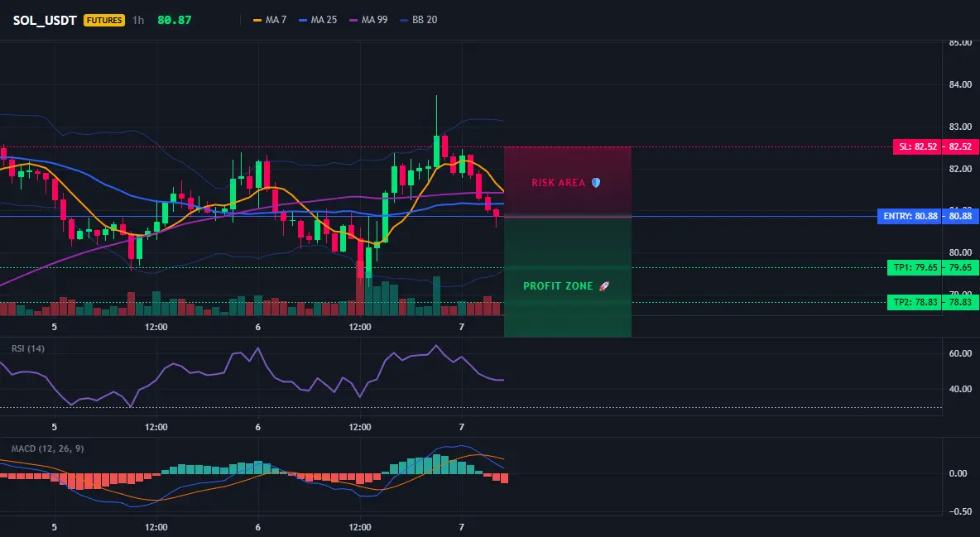
Task: Click the RSI 40.00 axis label
Action: (x=960, y=389)
